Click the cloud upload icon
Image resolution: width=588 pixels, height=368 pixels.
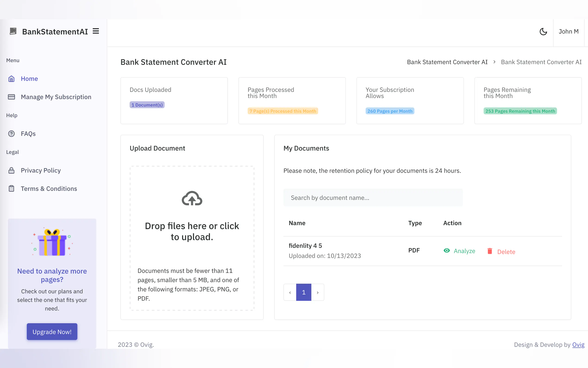click(x=192, y=199)
